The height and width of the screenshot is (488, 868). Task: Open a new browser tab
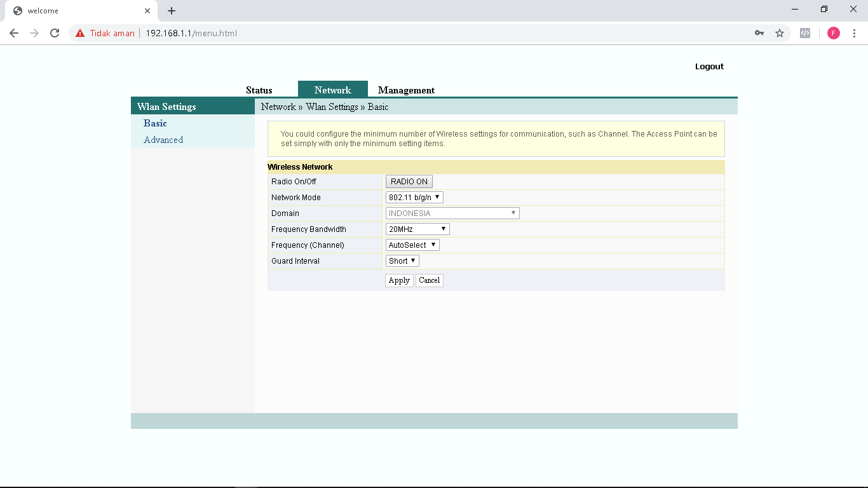[172, 11]
